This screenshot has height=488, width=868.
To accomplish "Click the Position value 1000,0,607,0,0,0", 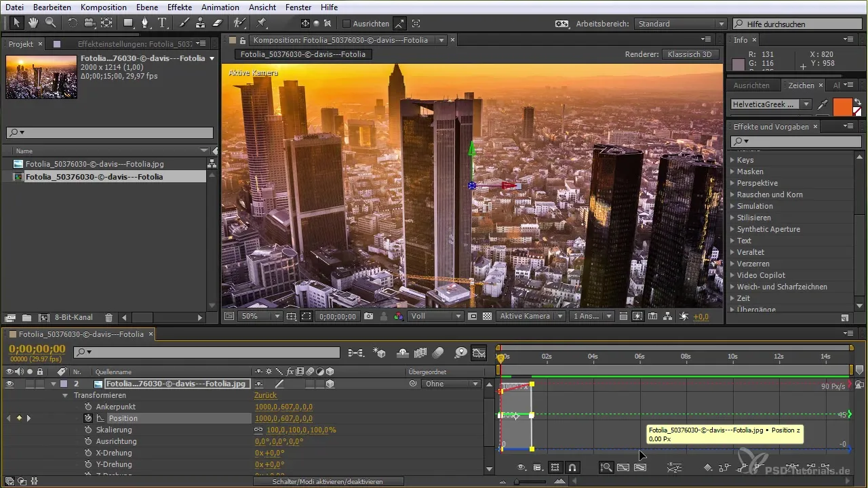I will click(x=283, y=418).
